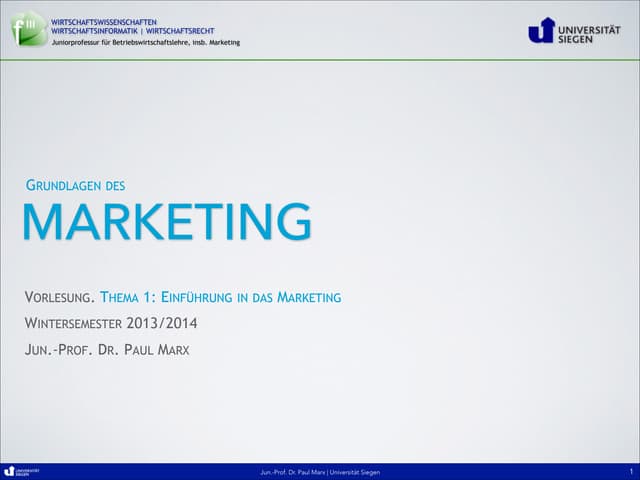The width and height of the screenshot is (640, 480).
Task: Click the 'Grundlagen des' subtitle
Action: pos(74,185)
